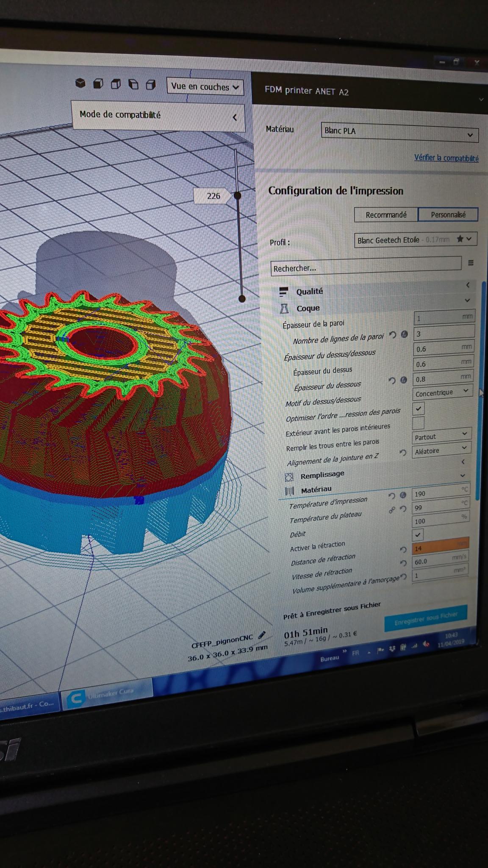This screenshot has width=488, height=868.
Task: Click fx icon beside Épaisseur du dessous
Action: click(403, 380)
